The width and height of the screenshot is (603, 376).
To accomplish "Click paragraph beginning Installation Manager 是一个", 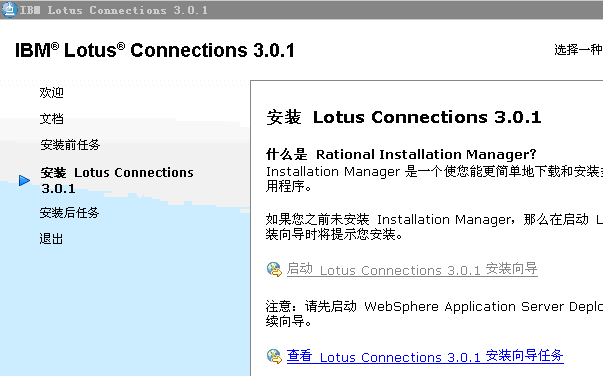I will pos(434,179).
